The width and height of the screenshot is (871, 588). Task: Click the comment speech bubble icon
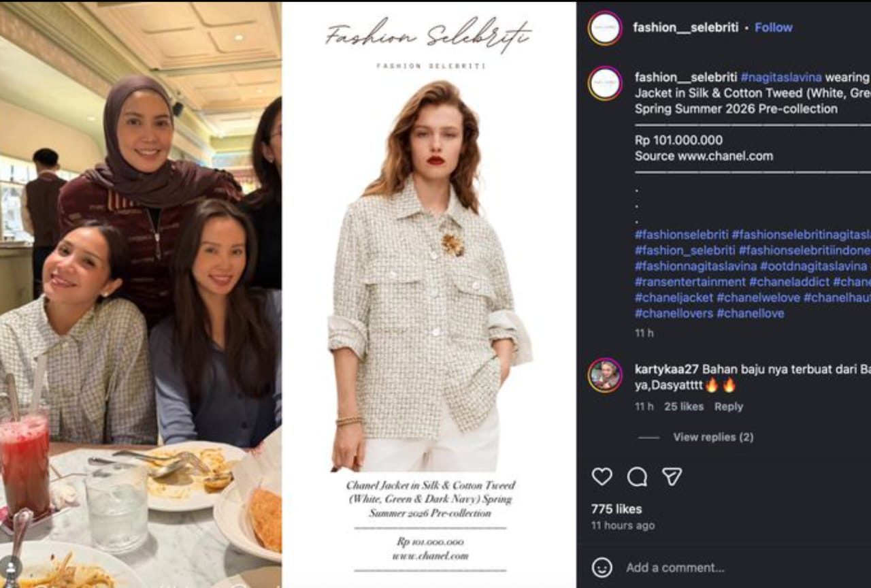[x=637, y=476]
